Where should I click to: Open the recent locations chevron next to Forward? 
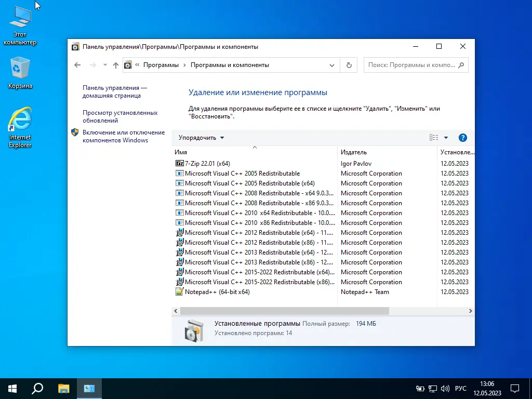(x=105, y=65)
